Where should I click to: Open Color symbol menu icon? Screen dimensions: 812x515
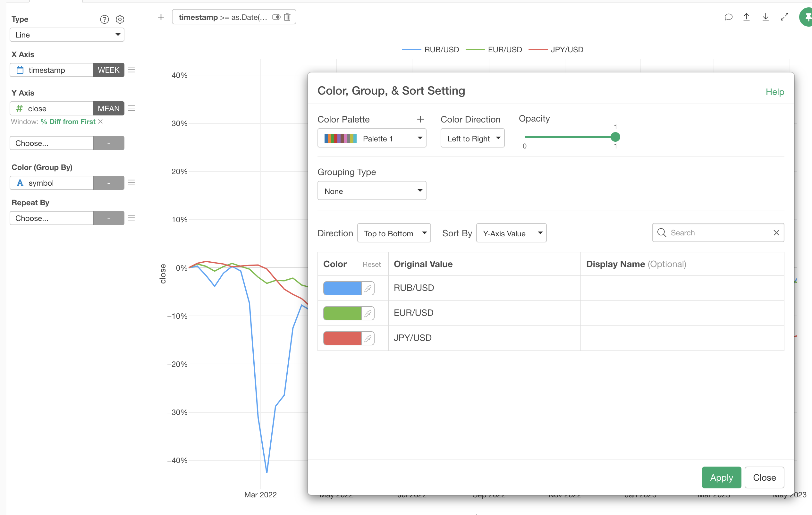131,182
